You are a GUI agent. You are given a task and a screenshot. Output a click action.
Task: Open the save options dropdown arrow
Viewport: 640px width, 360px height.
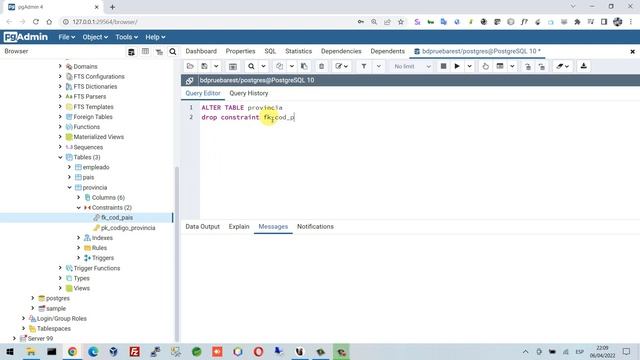tap(216, 66)
